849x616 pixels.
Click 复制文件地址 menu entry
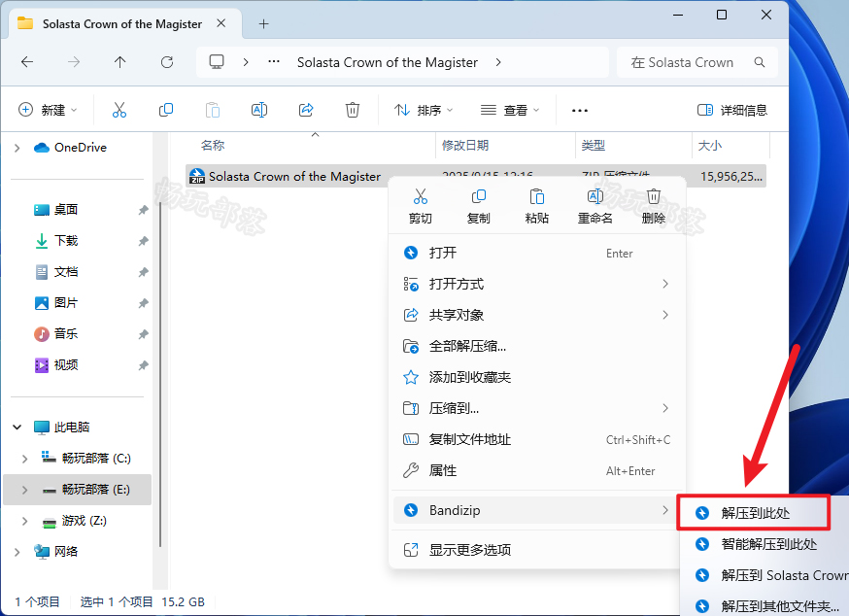(537, 439)
